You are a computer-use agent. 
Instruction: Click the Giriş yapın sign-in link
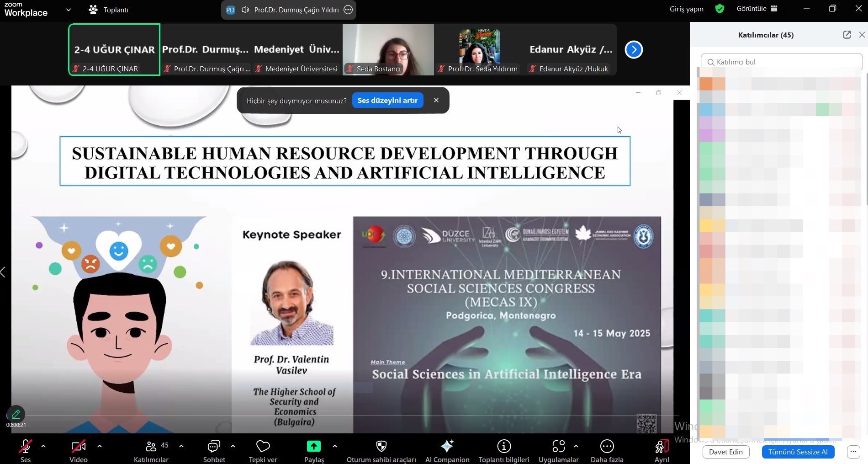[686, 9]
